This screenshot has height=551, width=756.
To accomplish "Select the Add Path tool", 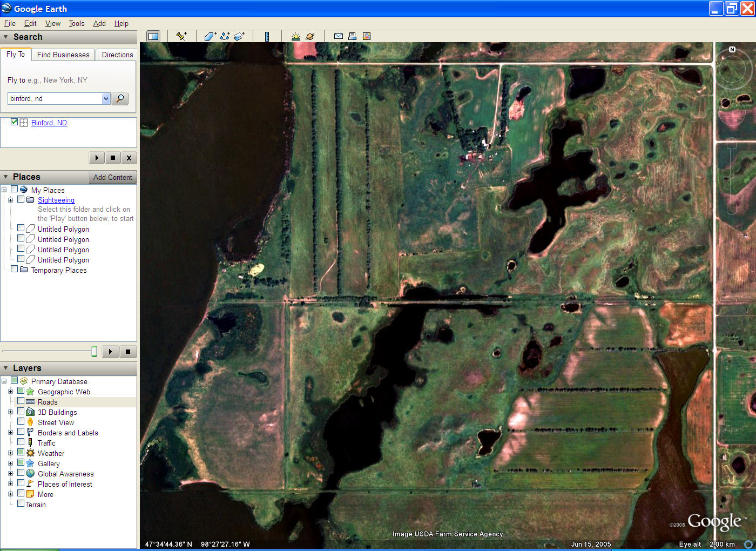I will (225, 36).
